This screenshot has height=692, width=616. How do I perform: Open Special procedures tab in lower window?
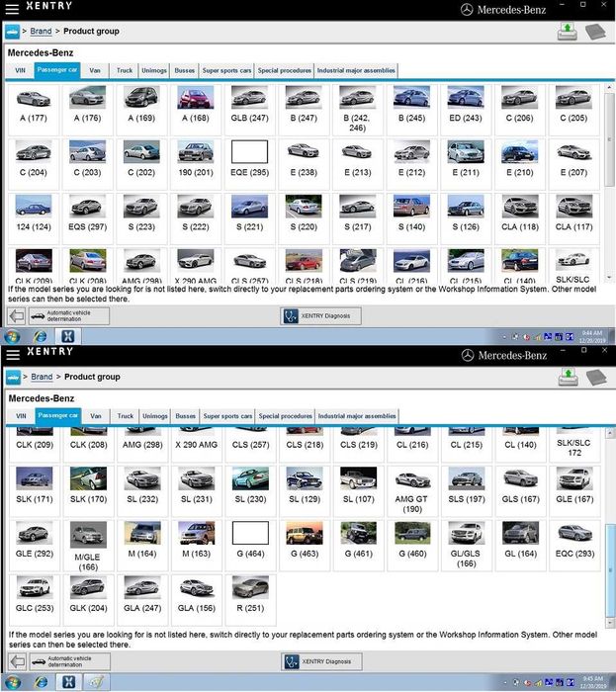pos(285,416)
